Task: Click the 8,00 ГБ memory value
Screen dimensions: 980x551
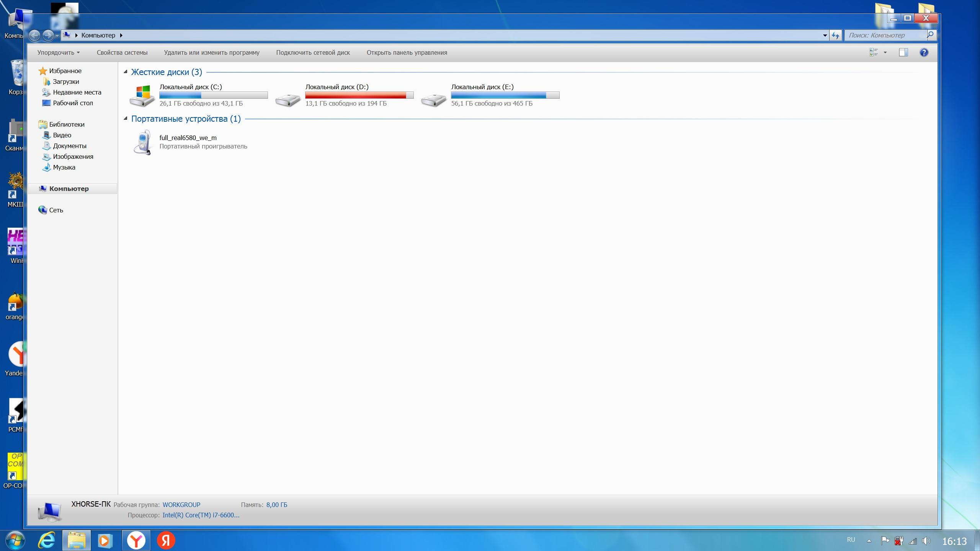Action: [x=277, y=505]
